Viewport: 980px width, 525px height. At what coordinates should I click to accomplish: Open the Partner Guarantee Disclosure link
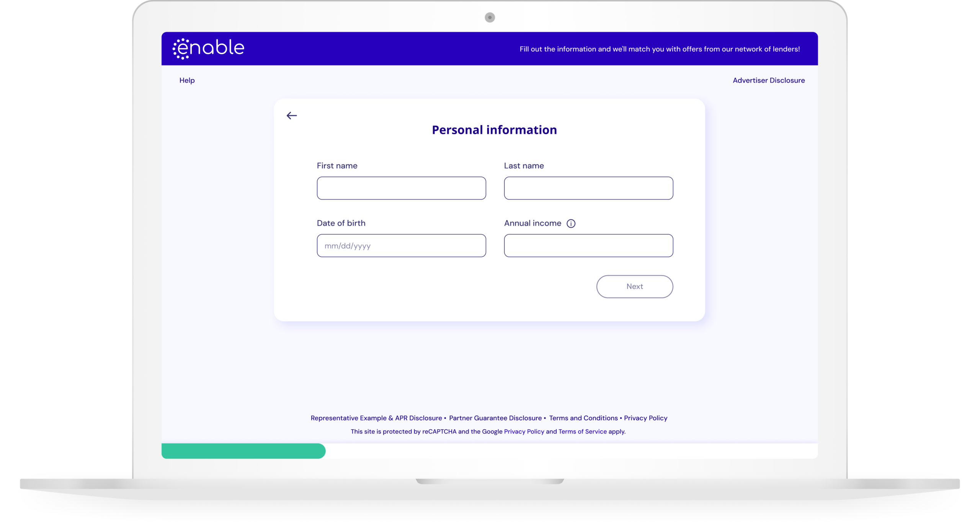point(495,418)
